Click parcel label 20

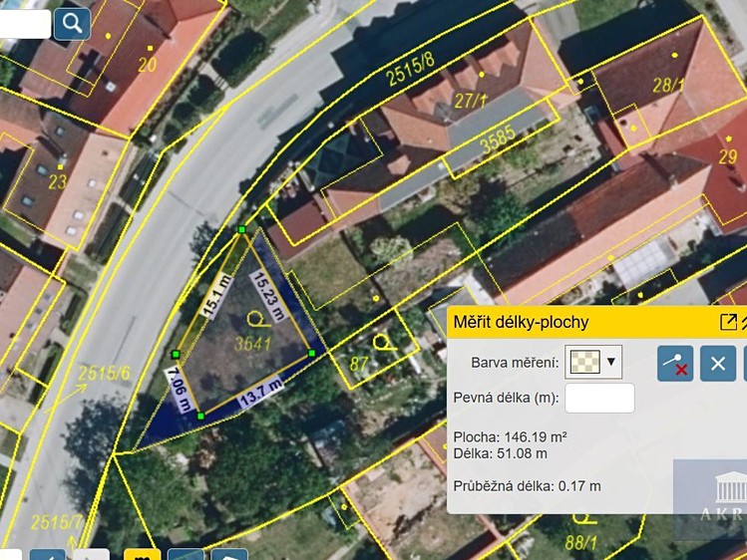[148, 64]
